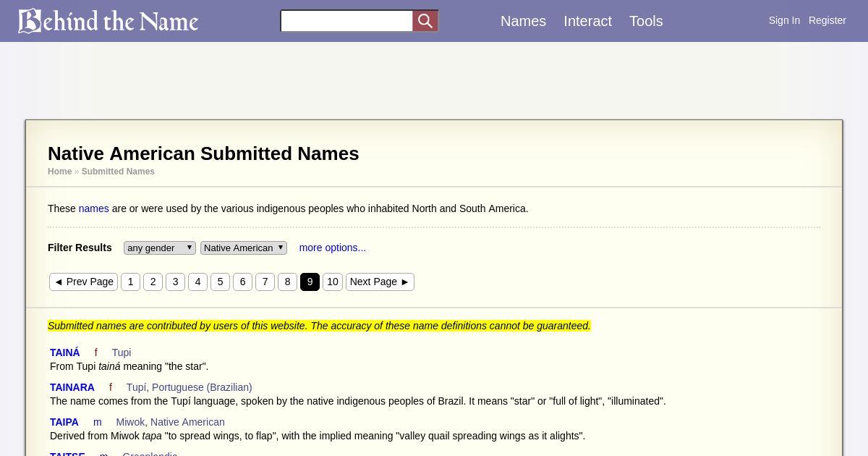Image resolution: width=868 pixels, height=456 pixels.
Task: Follow the 'names' link in description
Action: 94,208
